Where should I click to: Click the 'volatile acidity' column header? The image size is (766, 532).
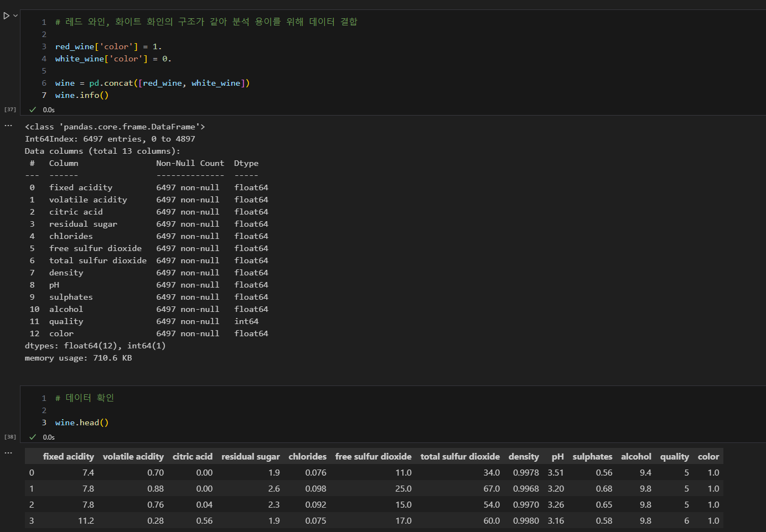[x=133, y=456]
